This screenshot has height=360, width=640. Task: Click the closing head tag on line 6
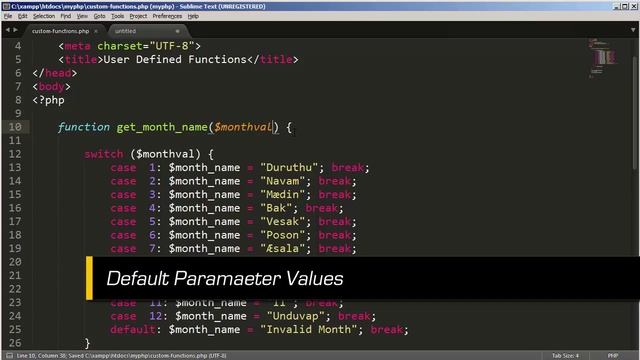pyautogui.click(x=54, y=73)
